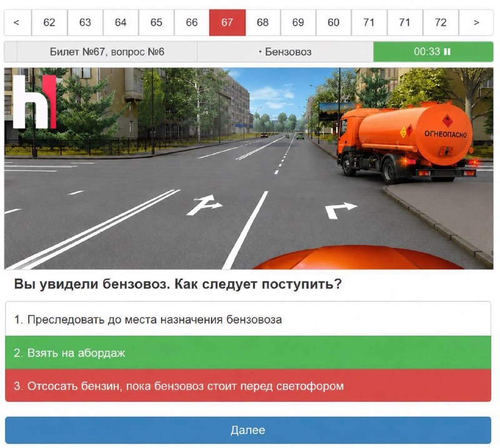Open ticket number 72

441,22
